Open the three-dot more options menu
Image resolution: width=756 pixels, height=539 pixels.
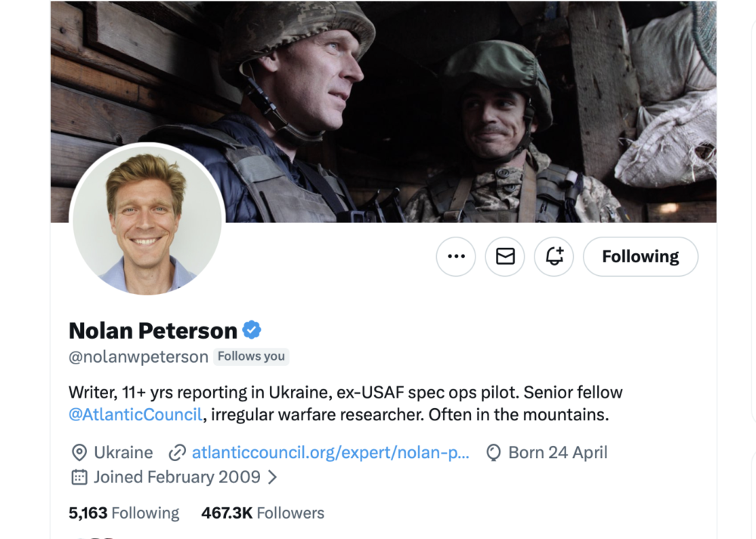coord(456,256)
